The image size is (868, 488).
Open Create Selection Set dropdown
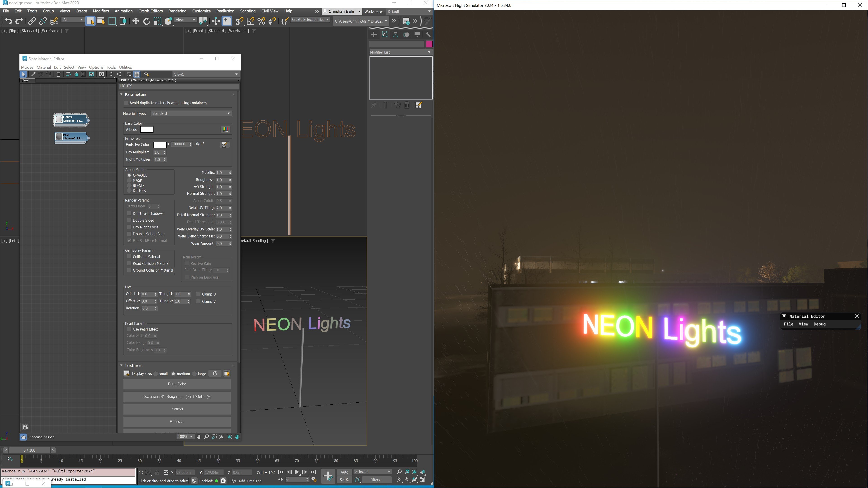point(310,19)
